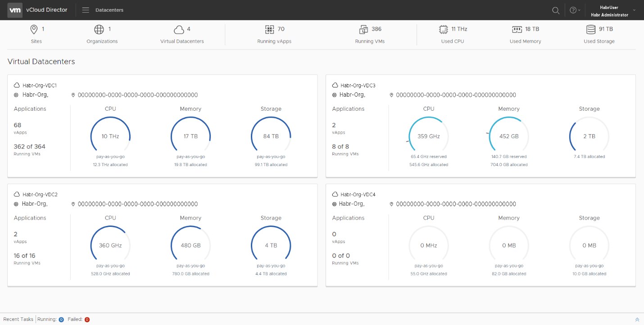
Task: Click the '68' vApps count in VDC1
Action: [x=18, y=125]
